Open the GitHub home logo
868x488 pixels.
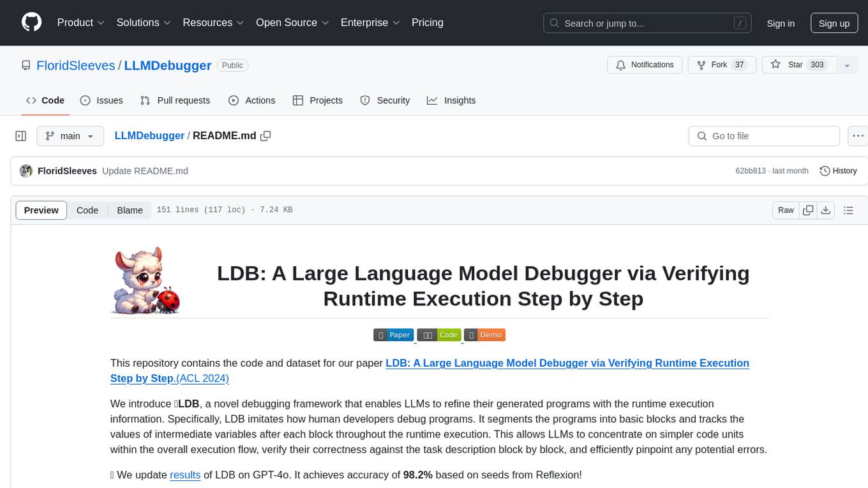31,22
